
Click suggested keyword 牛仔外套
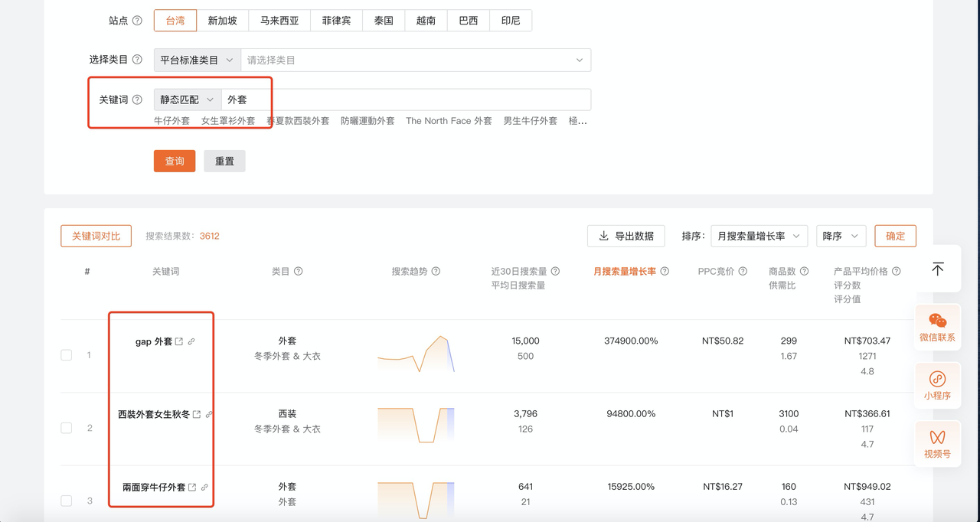click(x=171, y=121)
